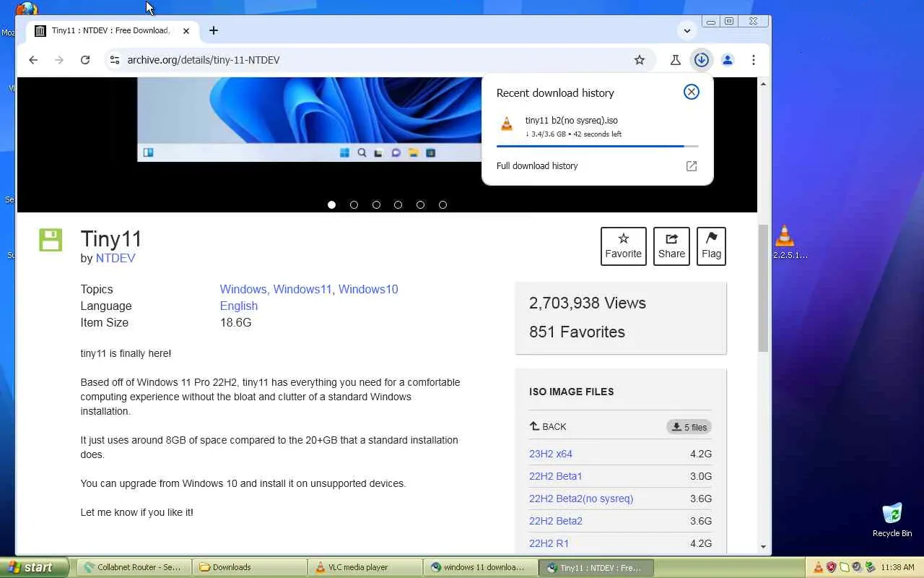924x578 pixels.
Task: Select the sixth carousel dot
Action: click(x=443, y=205)
